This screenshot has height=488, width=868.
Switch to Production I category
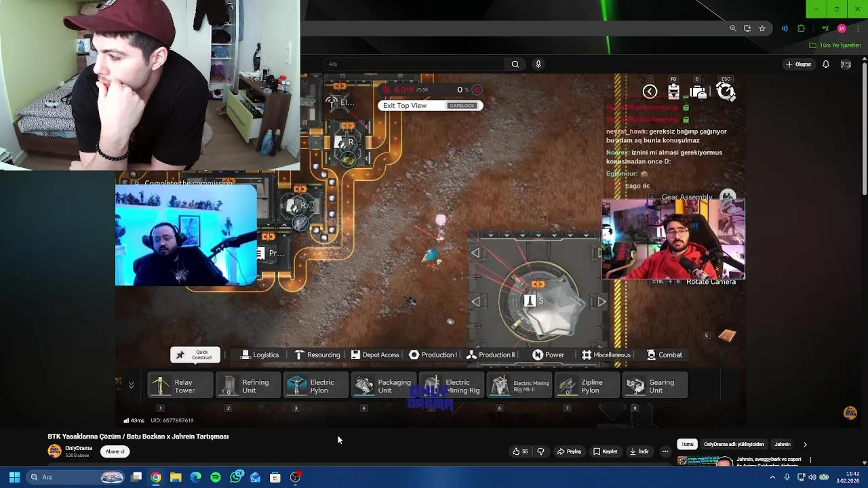[x=433, y=355]
